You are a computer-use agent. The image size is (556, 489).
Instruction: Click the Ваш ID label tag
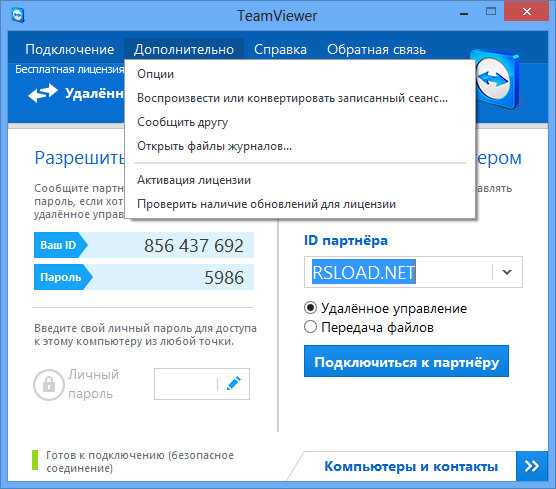click(61, 245)
